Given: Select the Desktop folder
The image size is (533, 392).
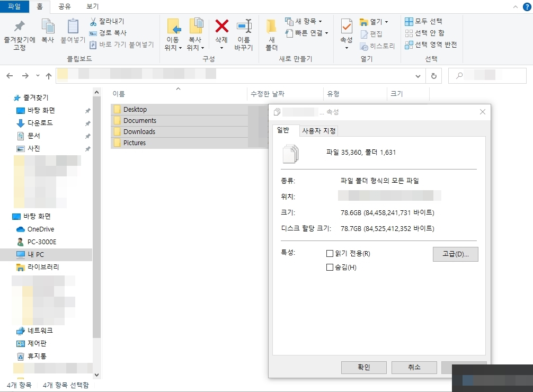Looking at the screenshot, I should 135,110.
